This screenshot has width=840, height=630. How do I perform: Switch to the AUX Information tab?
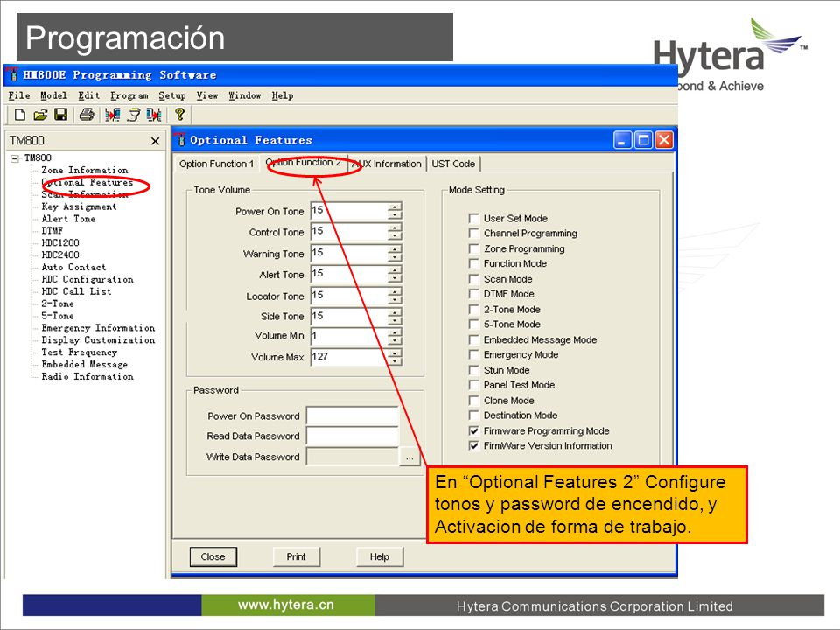click(x=387, y=164)
